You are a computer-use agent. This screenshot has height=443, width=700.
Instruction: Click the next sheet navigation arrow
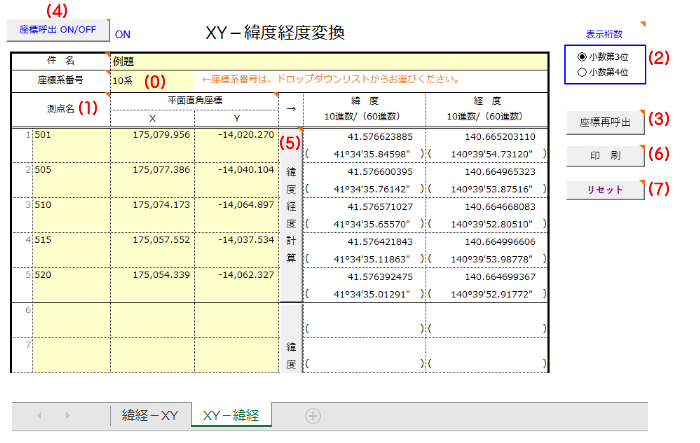tap(67, 415)
